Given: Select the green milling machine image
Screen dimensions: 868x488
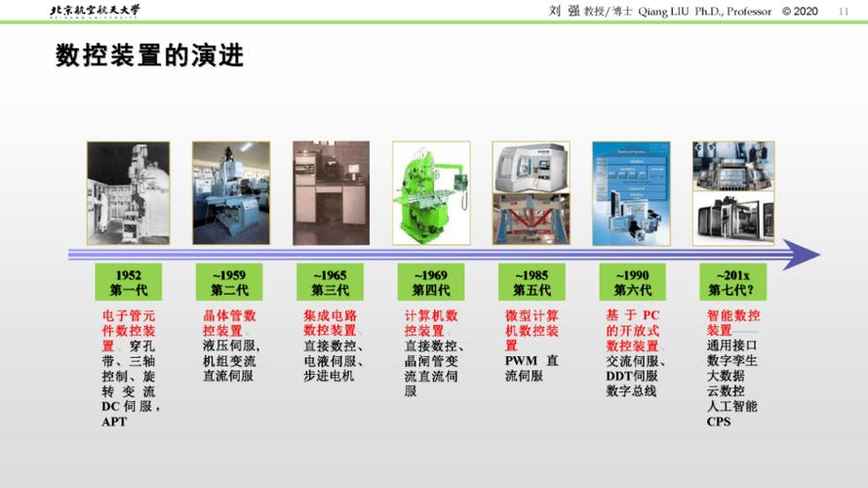Looking at the screenshot, I should (x=430, y=192).
